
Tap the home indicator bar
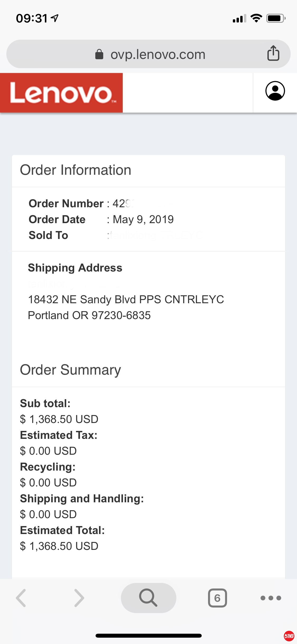(148, 636)
